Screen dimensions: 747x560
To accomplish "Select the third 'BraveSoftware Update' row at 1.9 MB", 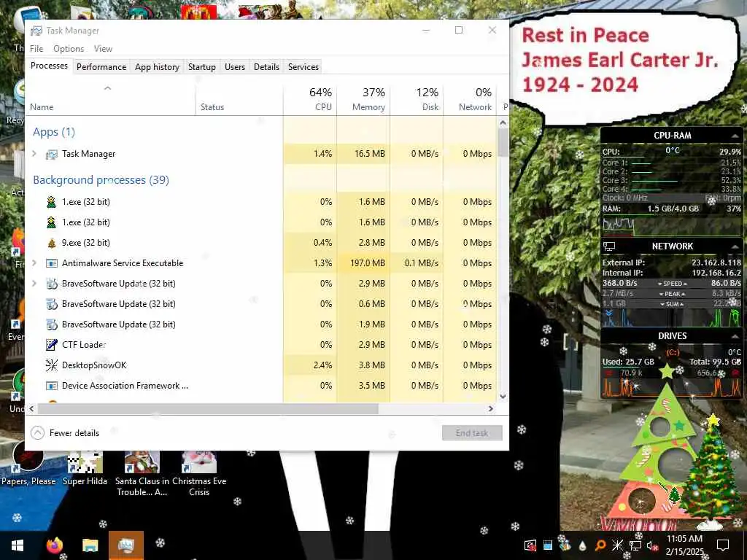I will 261,324.
